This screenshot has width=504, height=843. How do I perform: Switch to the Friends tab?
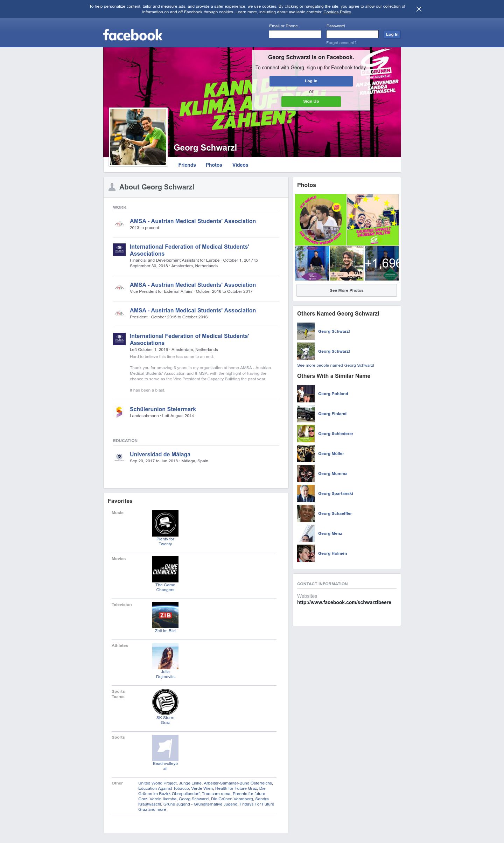(187, 165)
